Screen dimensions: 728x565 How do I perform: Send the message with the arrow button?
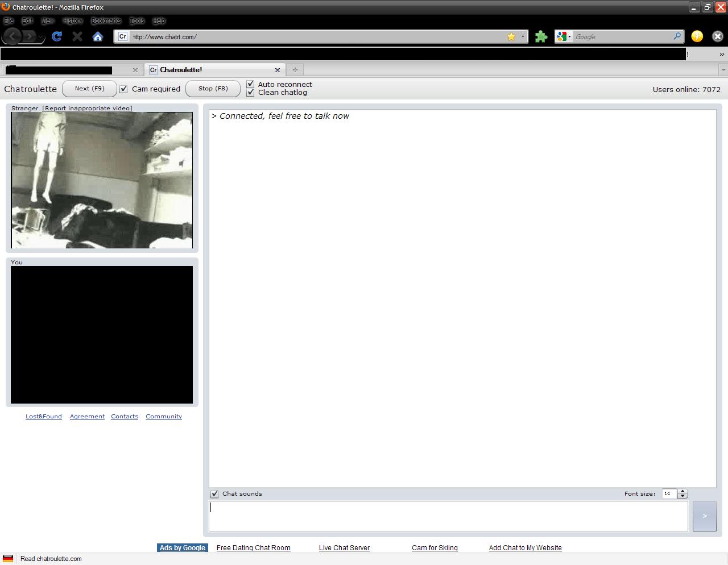(x=704, y=516)
